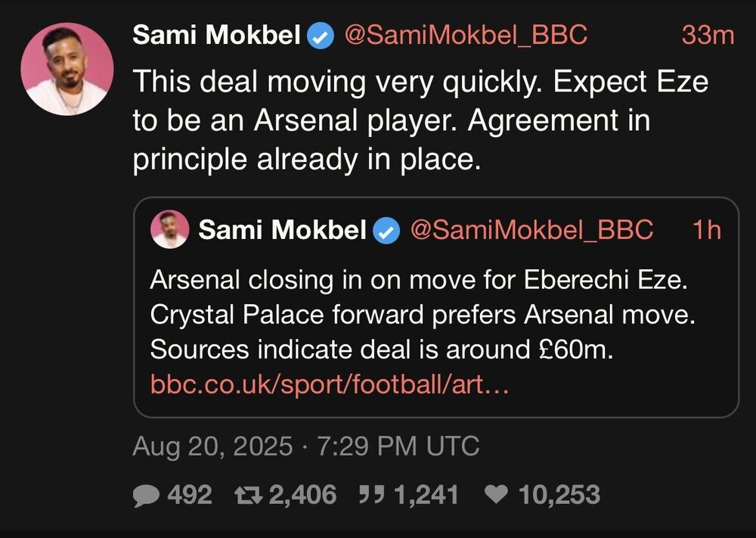Click the 1h timestamp on quoted tweet
756x538 pixels.
[707, 231]
